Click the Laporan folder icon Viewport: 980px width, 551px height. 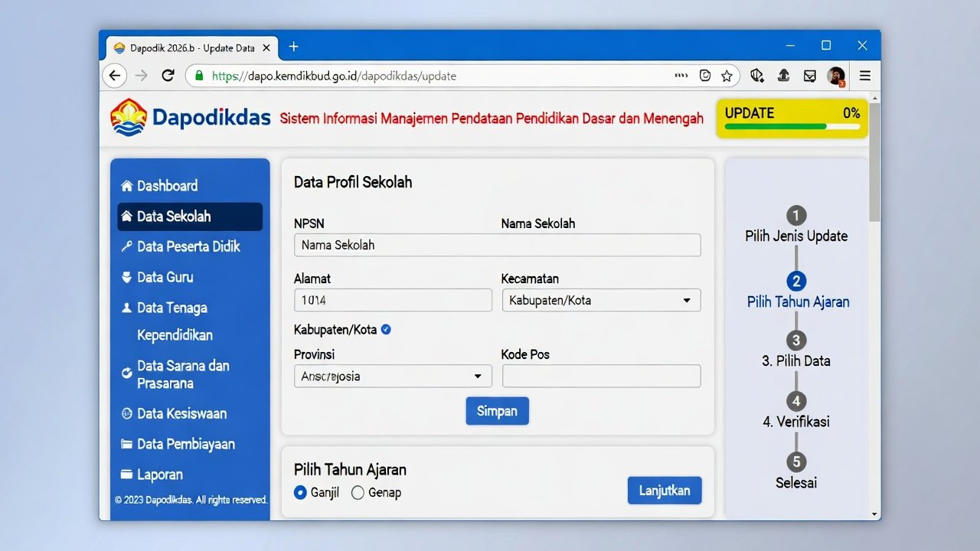127,474
